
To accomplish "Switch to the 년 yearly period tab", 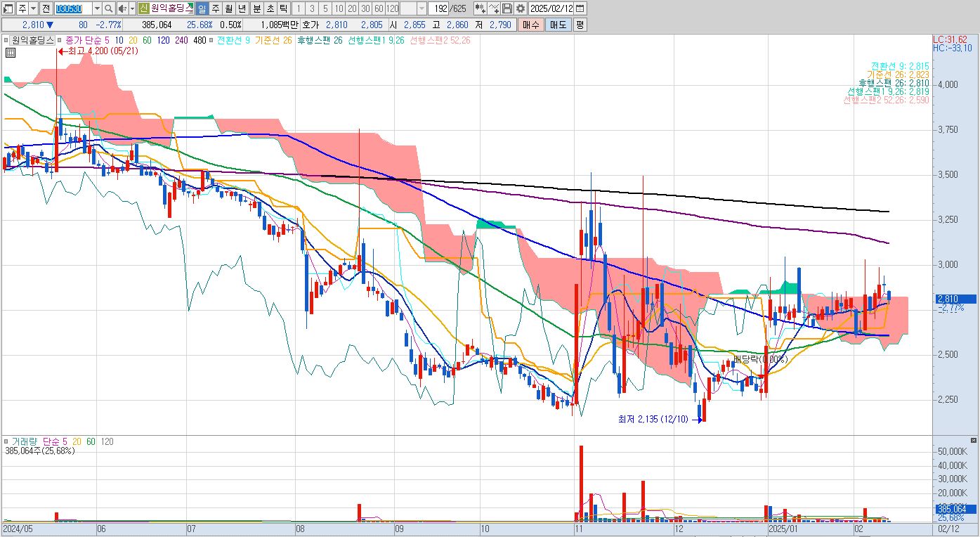I will [242, 8].
